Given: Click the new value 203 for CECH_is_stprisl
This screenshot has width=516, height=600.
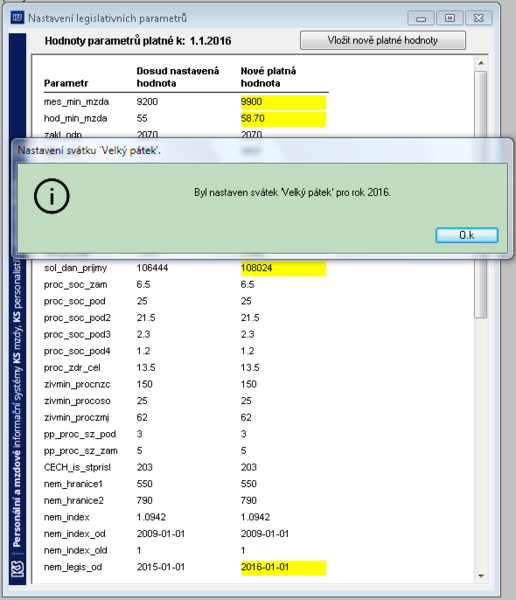Looking at the screenshot, I should pyautogui.click(x=248, y=467).
